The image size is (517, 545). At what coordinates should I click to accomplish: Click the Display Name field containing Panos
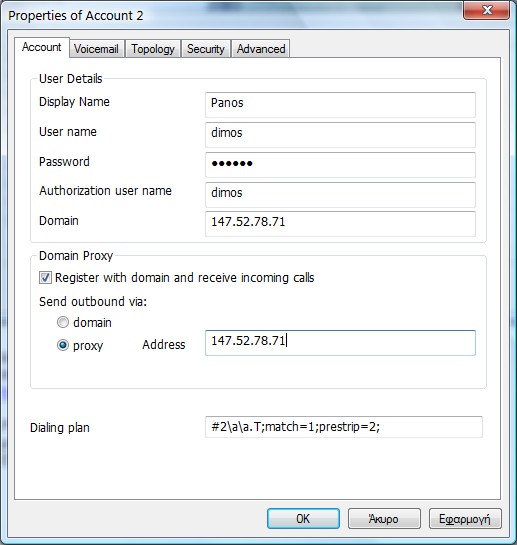pyautogui.click(x=340, y=105)
